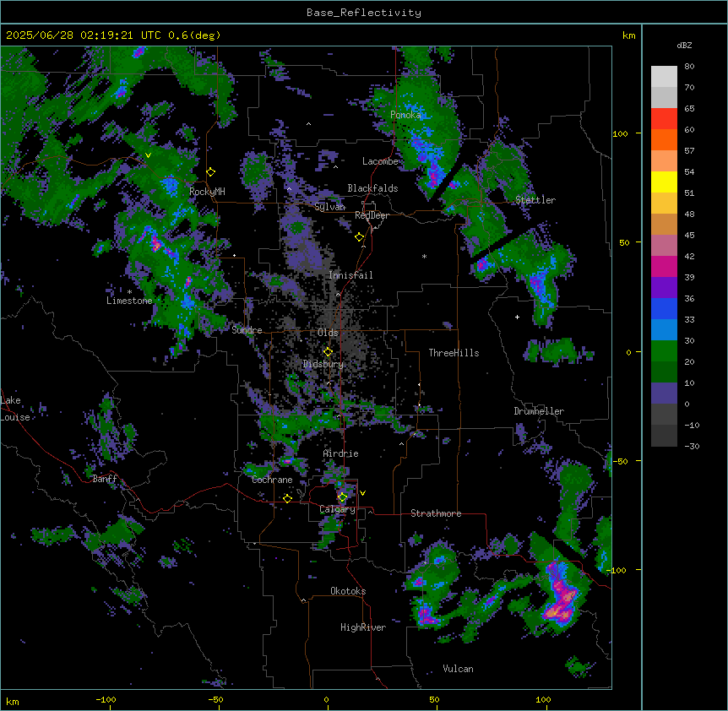This screenshot has width=728, height=711.
Task: Click the Didsbury town label
Action: [323, 364]
